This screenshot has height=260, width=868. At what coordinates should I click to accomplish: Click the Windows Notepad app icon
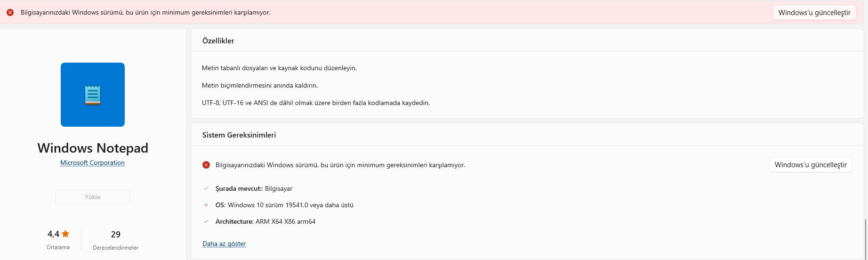(93, 95)
